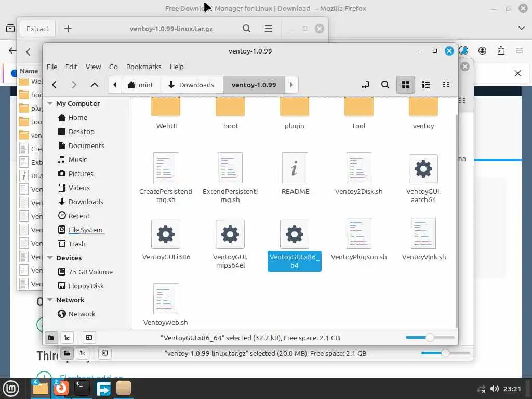Click Extract in archive manager
Viewport: 532px width, 399px height.
pos(37,29)
